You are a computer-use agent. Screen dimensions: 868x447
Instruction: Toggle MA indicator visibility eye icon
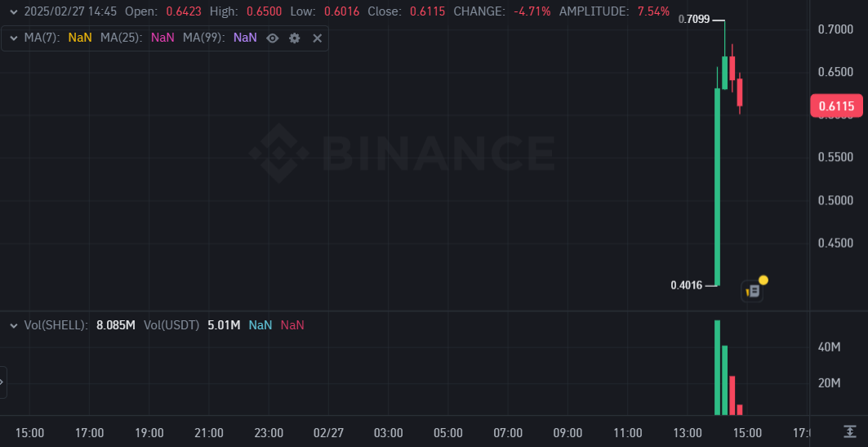pyautogui.click(x=273, y=38)
